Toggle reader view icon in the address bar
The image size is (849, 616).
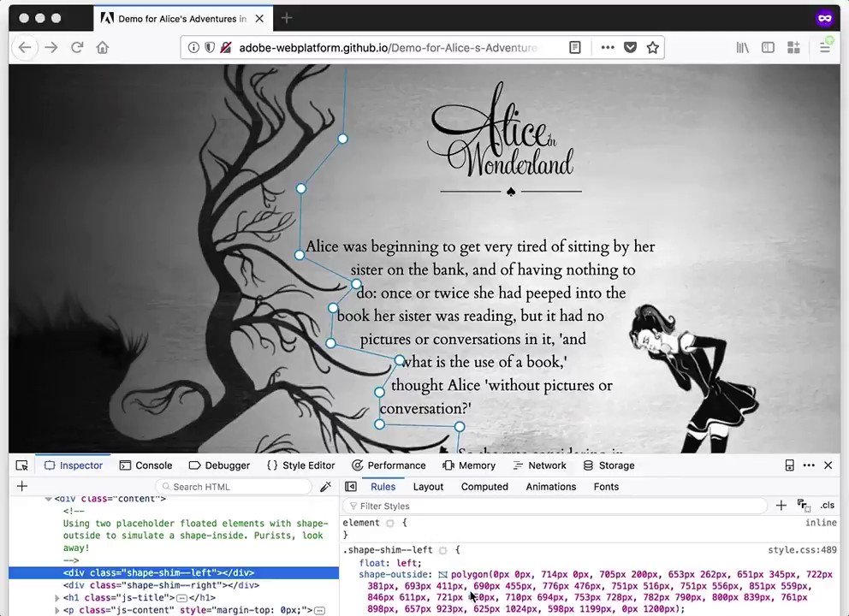[575, 48]
